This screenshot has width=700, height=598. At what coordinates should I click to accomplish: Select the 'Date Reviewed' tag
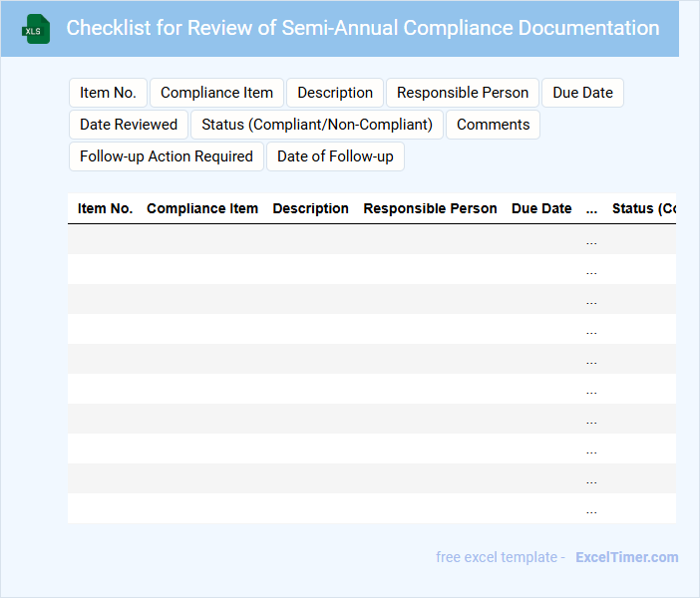coord(129,125)
